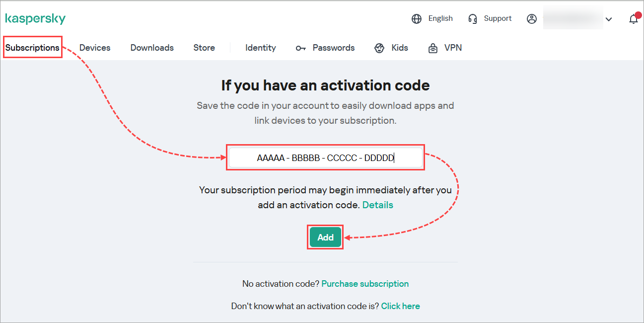Image resolution: width=644 pixels, height=323 pixels.
Task: Select the Subscriptions tab
Action: point(32,47)
